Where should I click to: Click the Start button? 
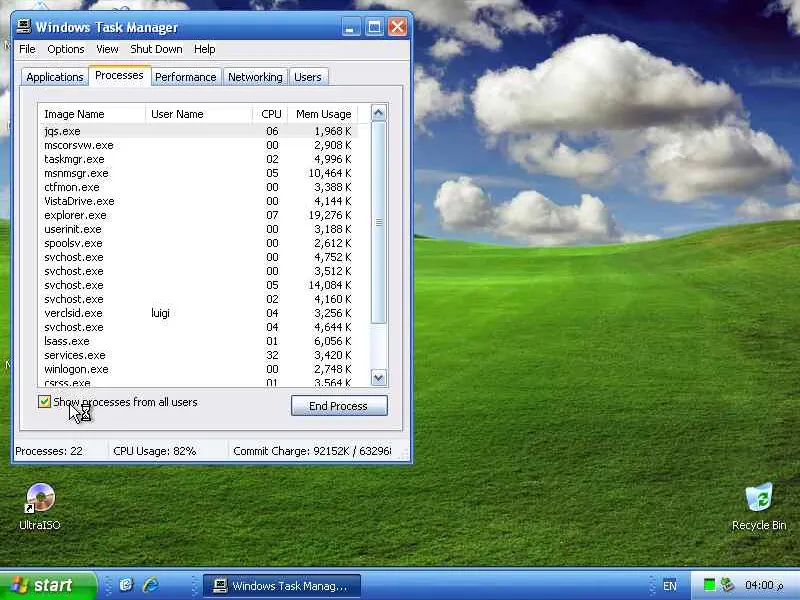click(x=47, y=585)
